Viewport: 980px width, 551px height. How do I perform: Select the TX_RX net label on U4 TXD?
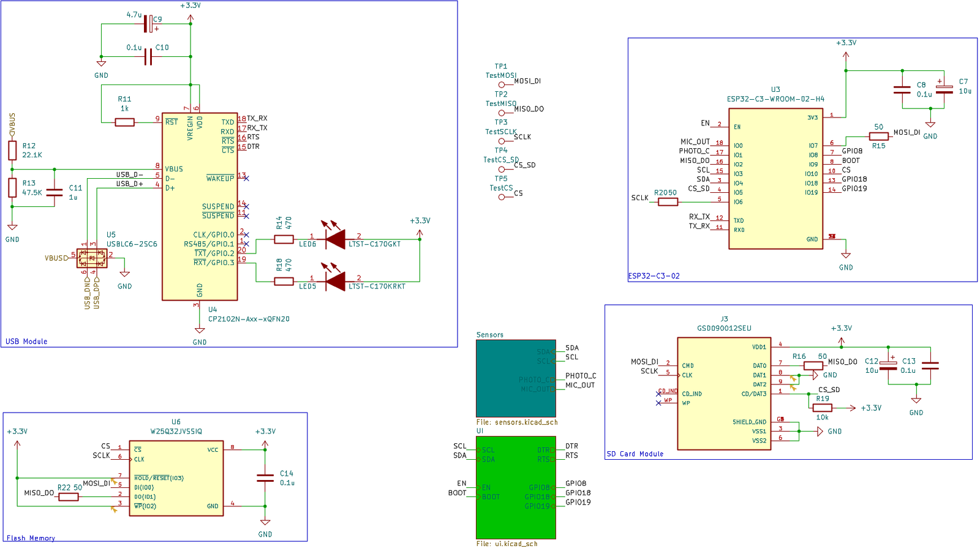click(257, 118)
